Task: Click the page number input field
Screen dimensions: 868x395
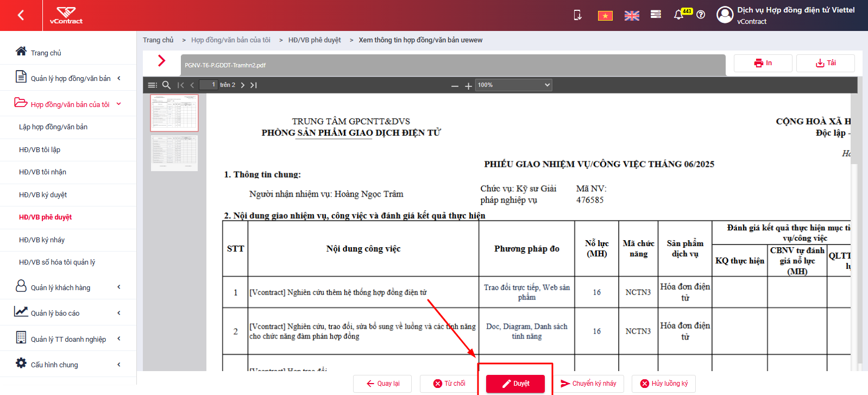Action: point(208,85)
